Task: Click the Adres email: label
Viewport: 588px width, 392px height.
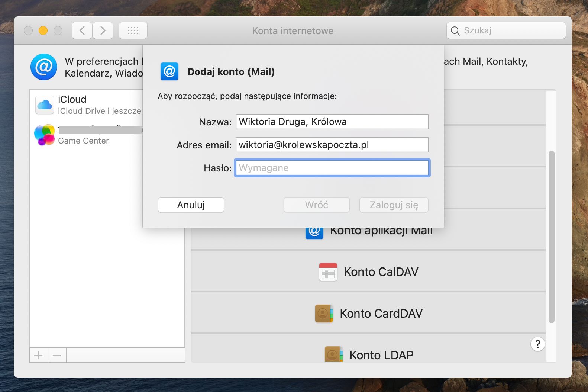Action: [204, 145]
